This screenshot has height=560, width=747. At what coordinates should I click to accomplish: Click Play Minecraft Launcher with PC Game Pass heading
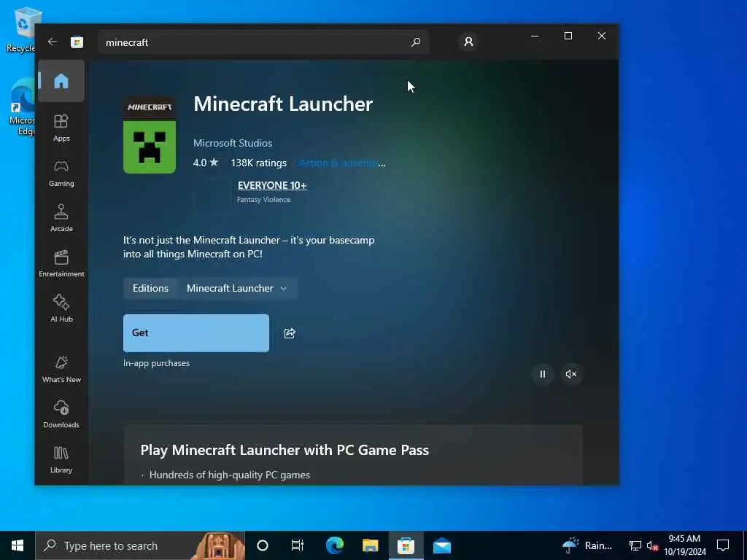pyautogui.click(x=285, y=450)
